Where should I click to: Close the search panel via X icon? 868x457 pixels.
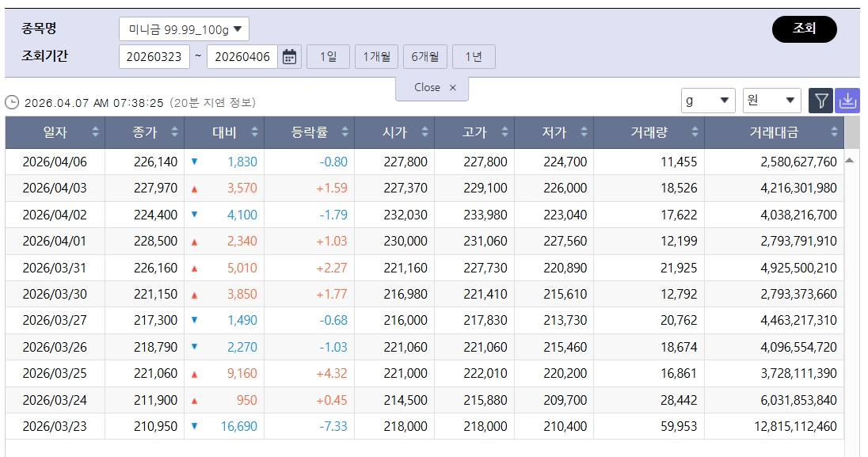(453, 88)
